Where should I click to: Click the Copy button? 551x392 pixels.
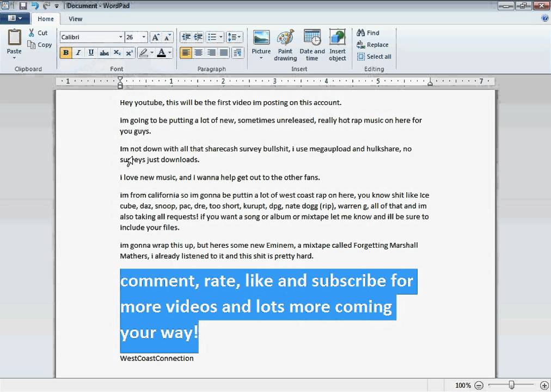[x=40, y=45]
